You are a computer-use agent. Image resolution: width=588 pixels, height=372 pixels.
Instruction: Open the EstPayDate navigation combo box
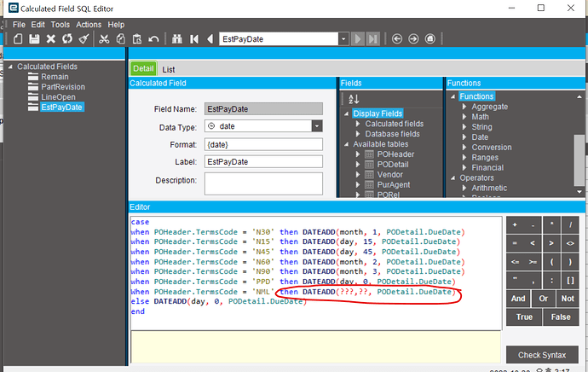[343, 39]
